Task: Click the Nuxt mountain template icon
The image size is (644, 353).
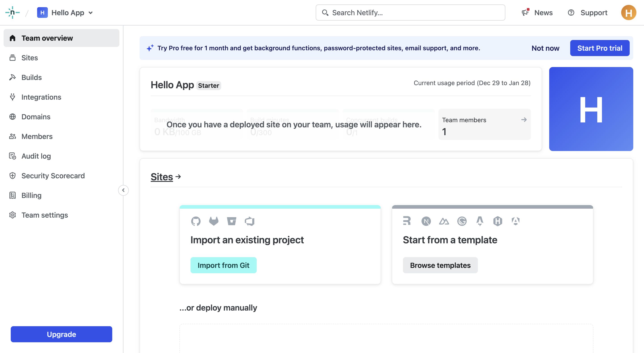Action: (444, 221)
